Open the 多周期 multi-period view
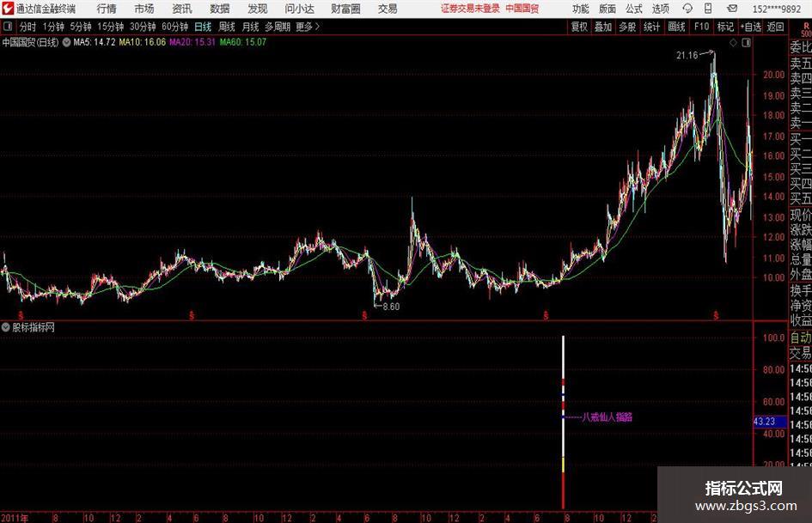 pos(278,27)
